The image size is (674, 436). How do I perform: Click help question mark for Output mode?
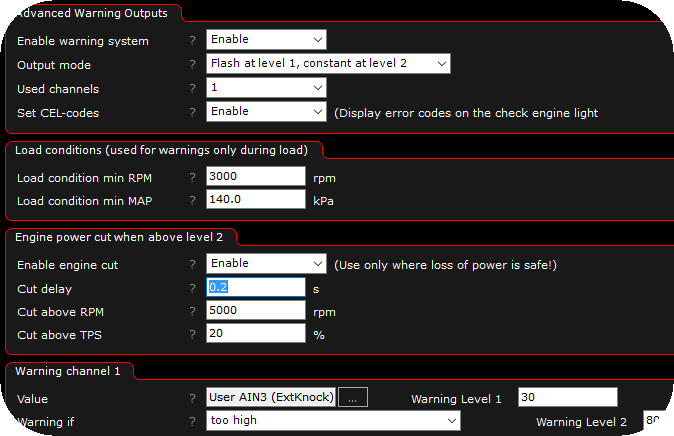(x=192, y=64)
